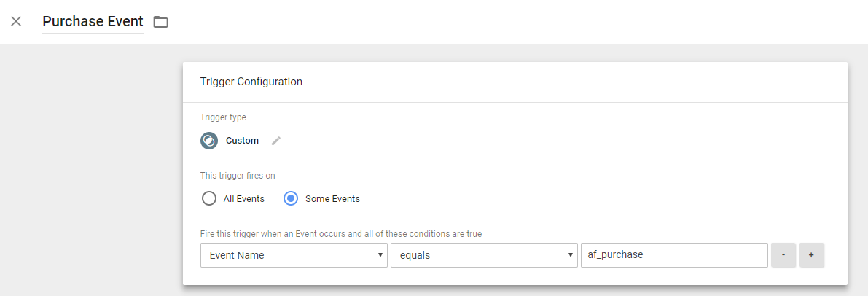Screen dimensions: 868x296
Task: Click the Custom trigger type label
Action: click(x=242, y=141)
